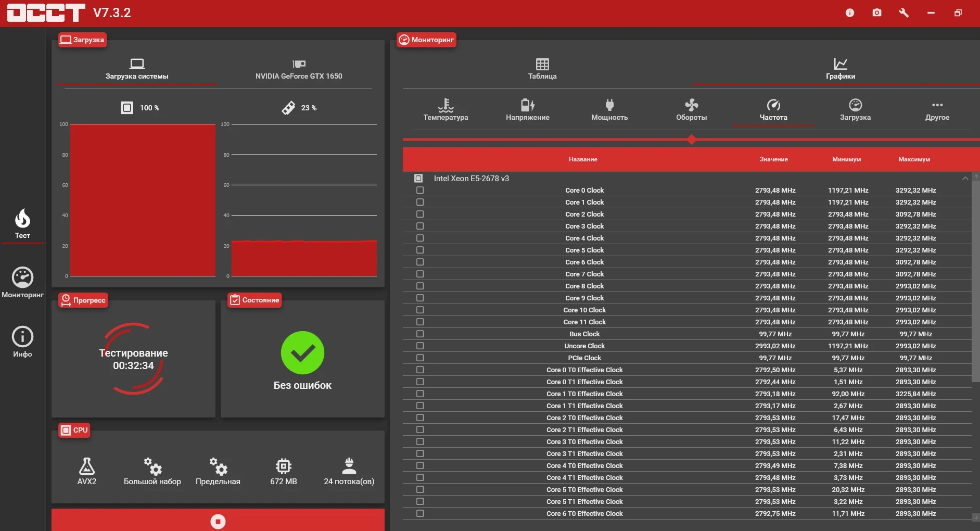Check the PCIe Clock checkbox
Viewport: 980px width, 531px height.
pyautogui.click(x=420, y=358)
